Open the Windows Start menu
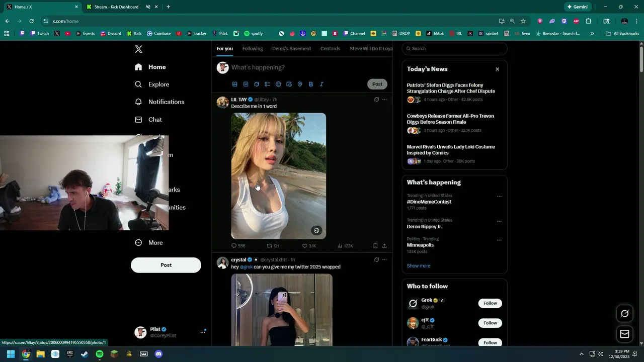Screen dimensions: 644x362 point(11,354)
